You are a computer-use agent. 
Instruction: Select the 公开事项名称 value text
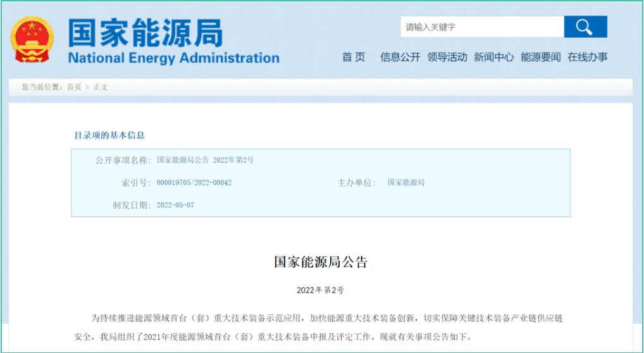click(x=205, y=160)
